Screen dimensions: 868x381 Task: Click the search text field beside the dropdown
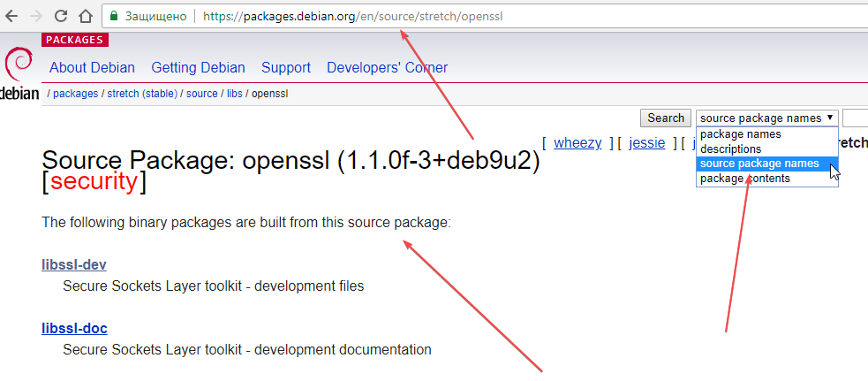[856, 118]
